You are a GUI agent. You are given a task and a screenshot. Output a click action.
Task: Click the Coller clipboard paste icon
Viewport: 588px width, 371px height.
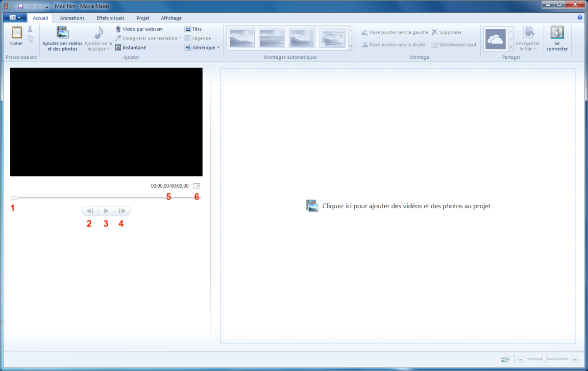(x=16, y=33)
